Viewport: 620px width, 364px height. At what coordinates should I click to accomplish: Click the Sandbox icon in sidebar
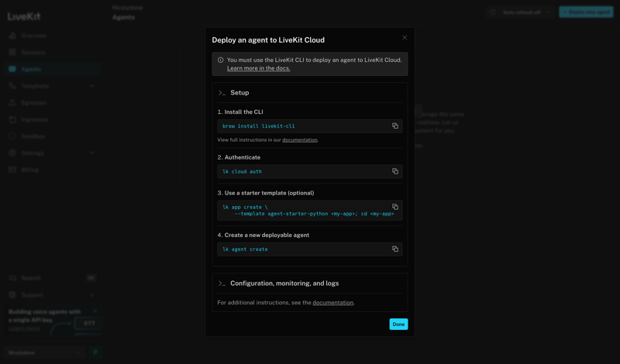tap(12, 136)
